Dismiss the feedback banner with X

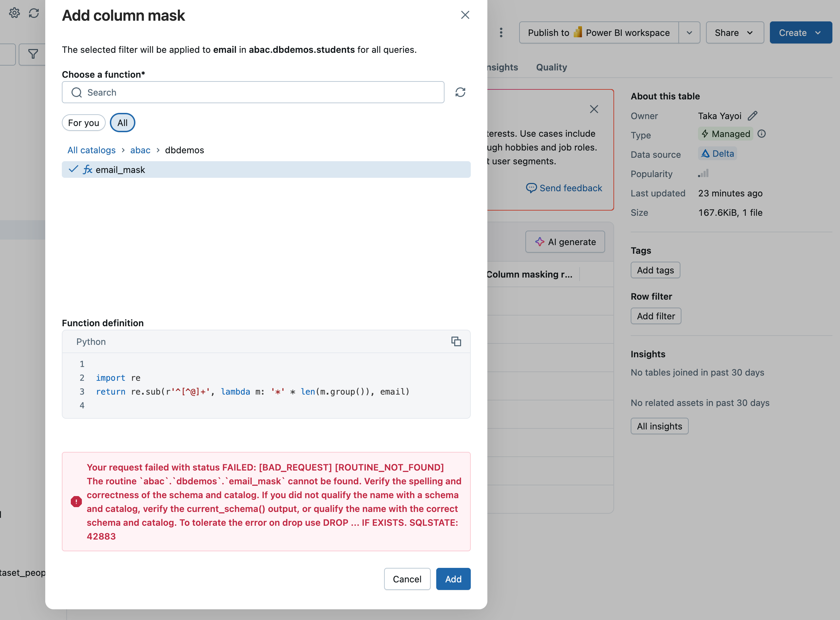pyautogui.click(x=594, y=109)
